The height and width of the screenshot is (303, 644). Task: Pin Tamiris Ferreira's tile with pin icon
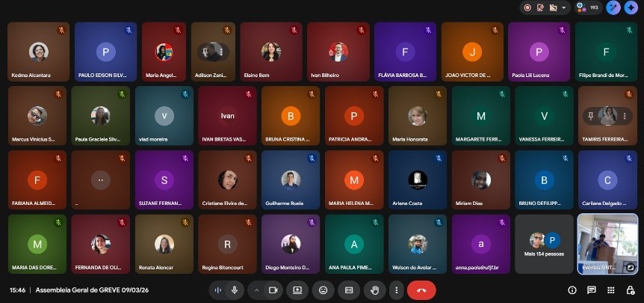[589, 115]
